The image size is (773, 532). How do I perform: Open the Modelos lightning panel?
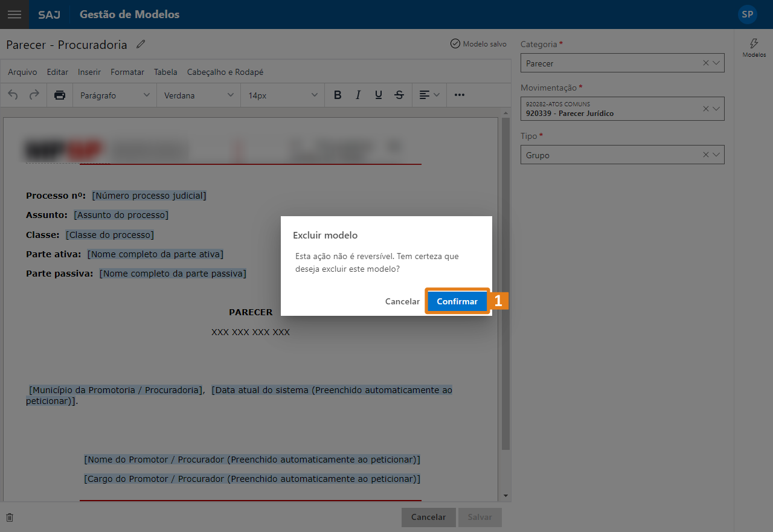coord(754,48)
